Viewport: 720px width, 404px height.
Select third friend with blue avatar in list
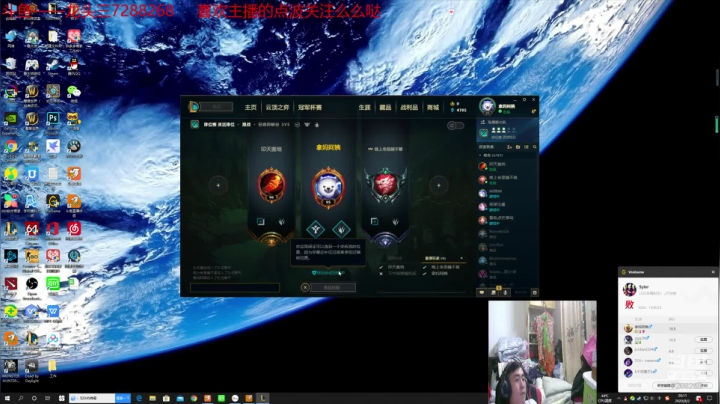(507, 193)
